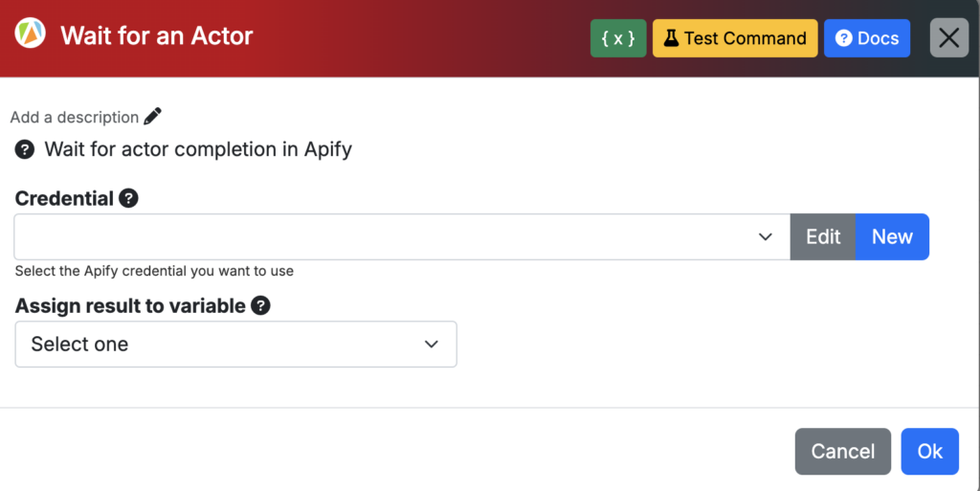Edit the selected Apify credential
980x491 pixels.
(823, 236)
